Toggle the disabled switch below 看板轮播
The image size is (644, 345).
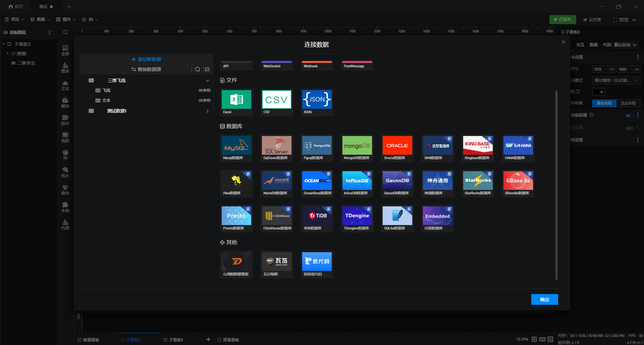[x=630, y=128]
